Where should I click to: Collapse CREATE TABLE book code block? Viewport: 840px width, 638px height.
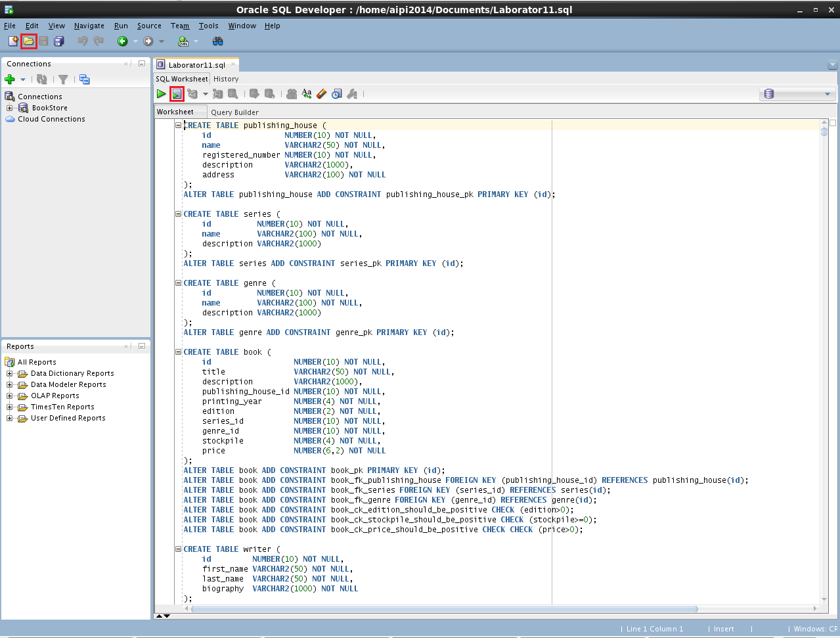178,352
